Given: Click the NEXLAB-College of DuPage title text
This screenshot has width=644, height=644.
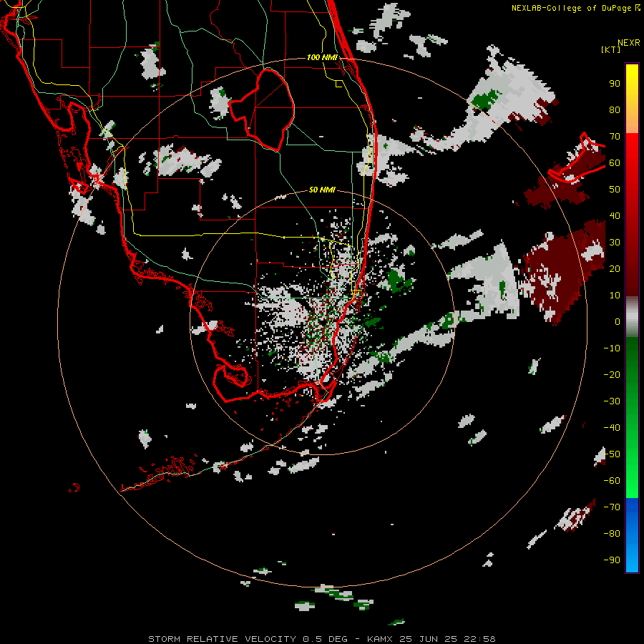Looking at the screenshot, I should click(x=571, y=8).
